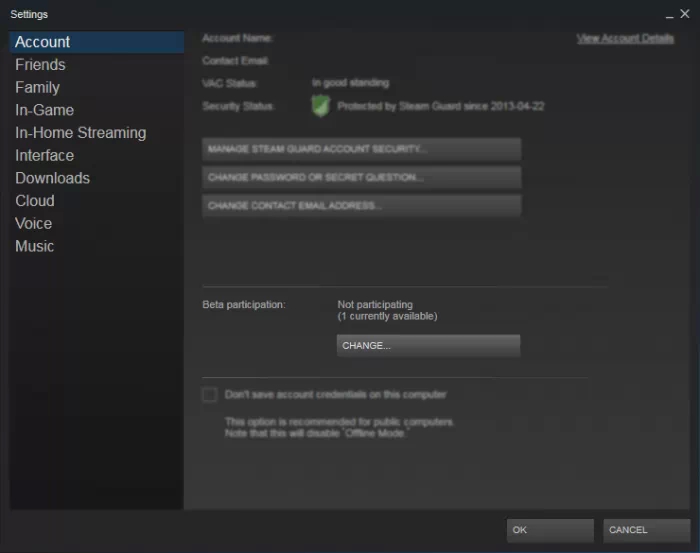This screenshot has width=700, height=553.
Task: Switch to the Friends settings tab
Action: (x=40, y=65)
